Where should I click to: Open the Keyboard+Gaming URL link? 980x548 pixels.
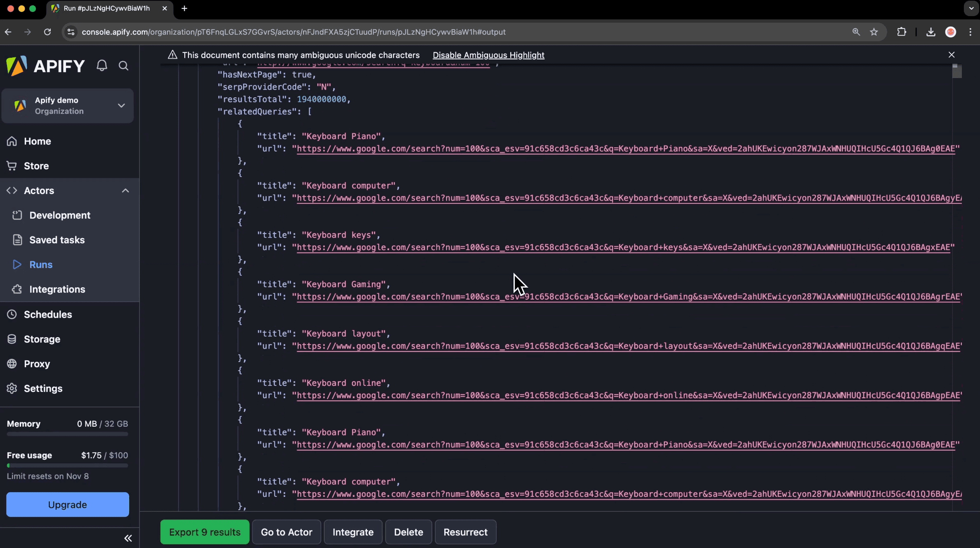coord(628,296)
